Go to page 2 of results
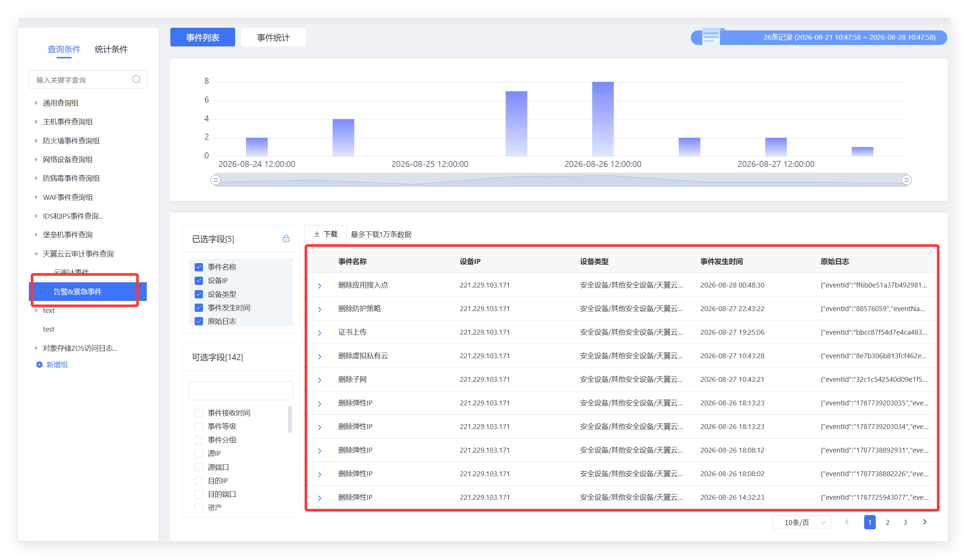 tap(887, 522)
